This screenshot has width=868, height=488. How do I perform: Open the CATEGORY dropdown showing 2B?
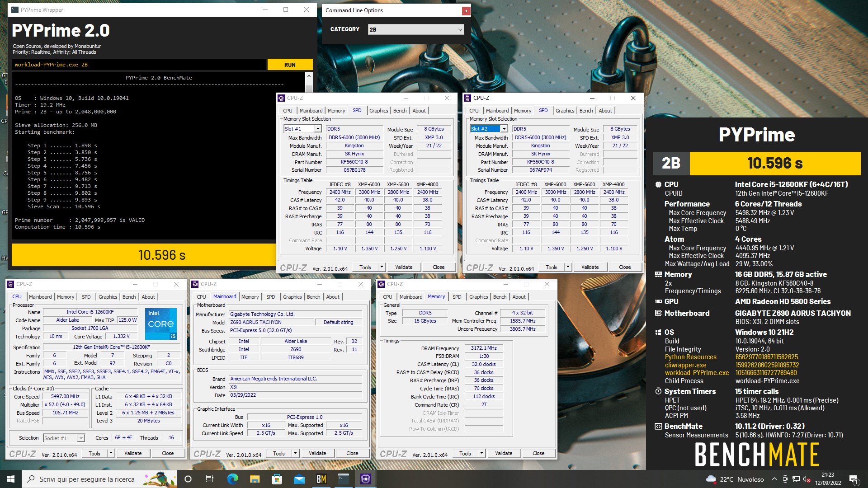[x=416, y=29]
